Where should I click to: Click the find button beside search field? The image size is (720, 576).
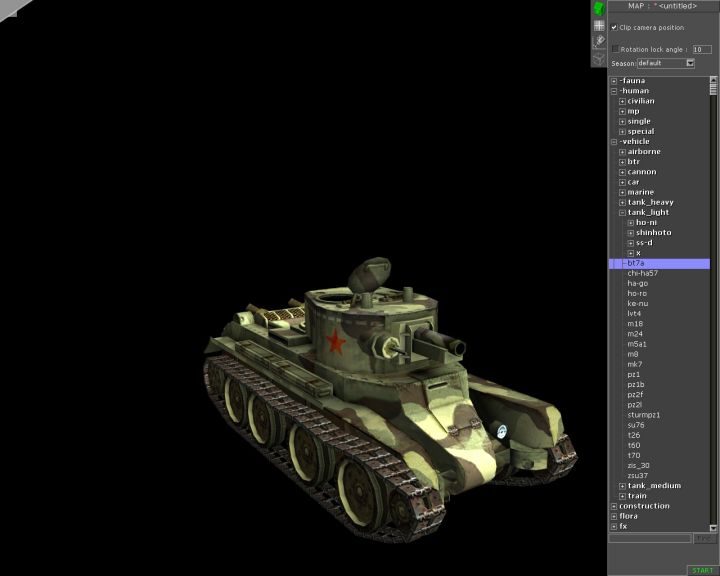pos(705,538)
